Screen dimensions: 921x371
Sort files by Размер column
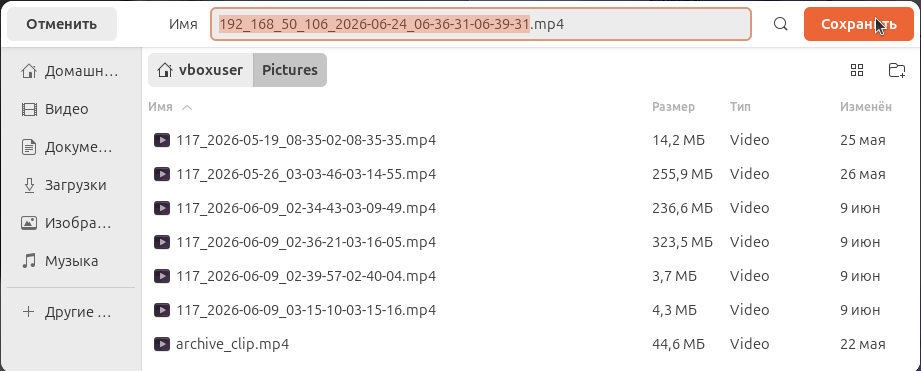[x=673, y=107]
